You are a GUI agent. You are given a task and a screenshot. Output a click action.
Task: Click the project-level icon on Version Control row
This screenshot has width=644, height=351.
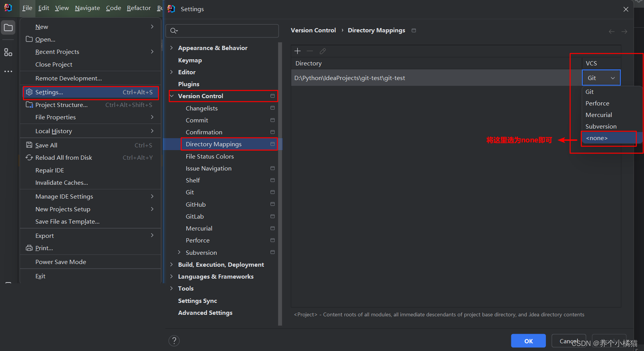pyautogui.click(x=272, y=96)
